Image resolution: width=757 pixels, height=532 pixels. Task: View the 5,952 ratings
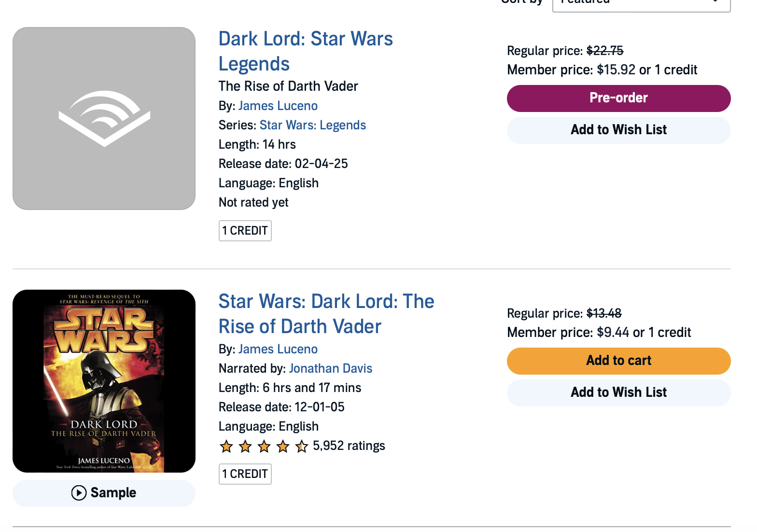[349, 446]
